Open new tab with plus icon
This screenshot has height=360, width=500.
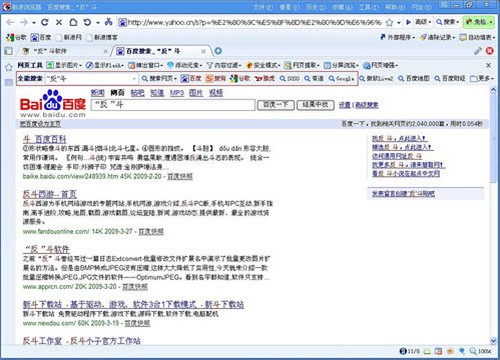point(218,51)
